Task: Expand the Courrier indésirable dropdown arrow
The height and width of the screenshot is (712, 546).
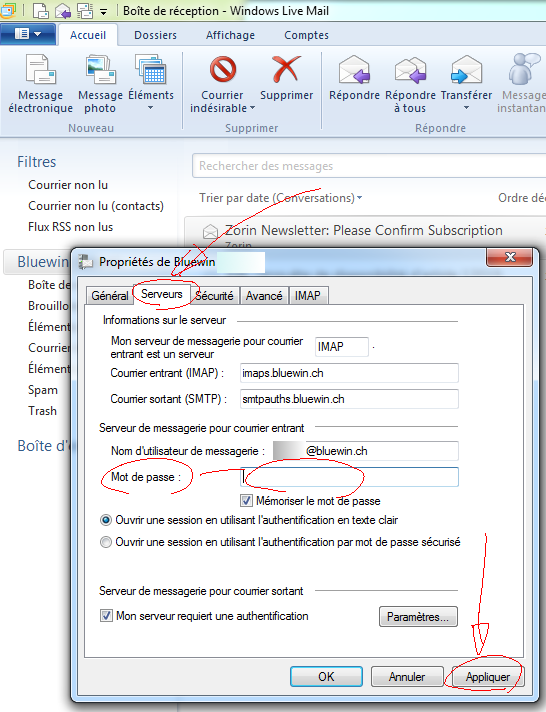Action: coord(253,108)
